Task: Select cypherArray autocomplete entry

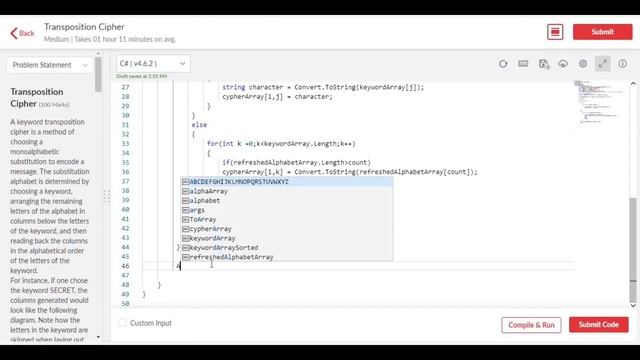Action: 287,229
